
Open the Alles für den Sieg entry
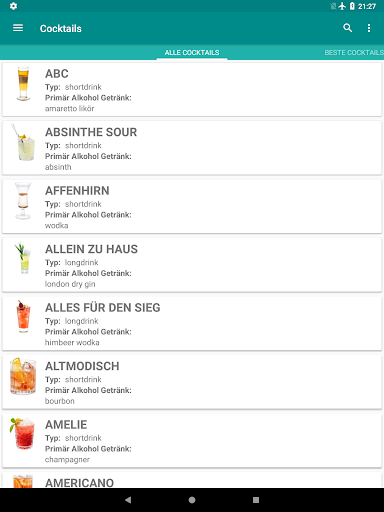(x=192, y=323)
